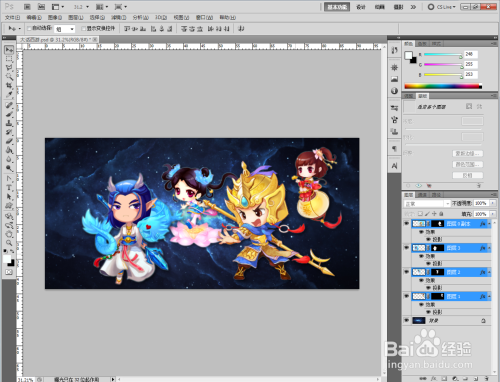Click the 颜色范围... button
500x382 pixels.
pyautogui.click(x=468, y=164)
